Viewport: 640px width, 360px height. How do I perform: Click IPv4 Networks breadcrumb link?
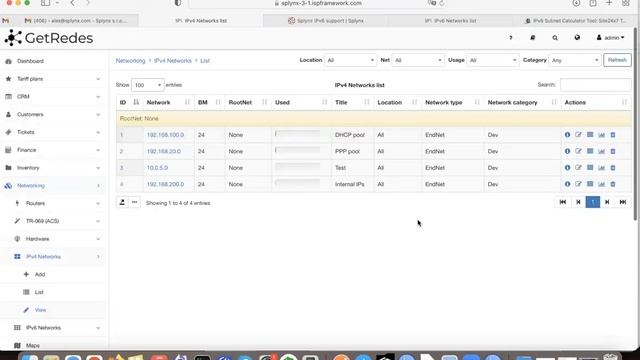(173, 60)
